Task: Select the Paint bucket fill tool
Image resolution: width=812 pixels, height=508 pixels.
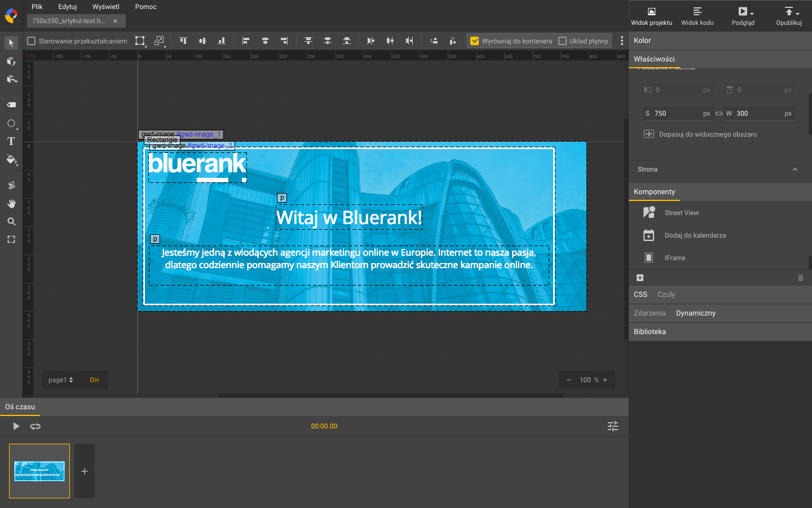Action: (x=11, y=160)
